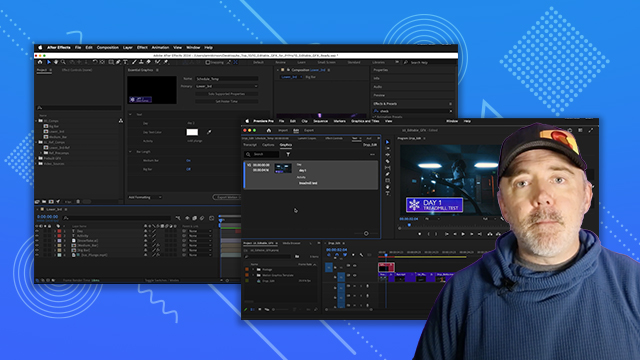The height and width of the screenshot is (360, 640).
Task: Click the zoom slider in Premiere Text panel
Action: (x=366, y=233)
